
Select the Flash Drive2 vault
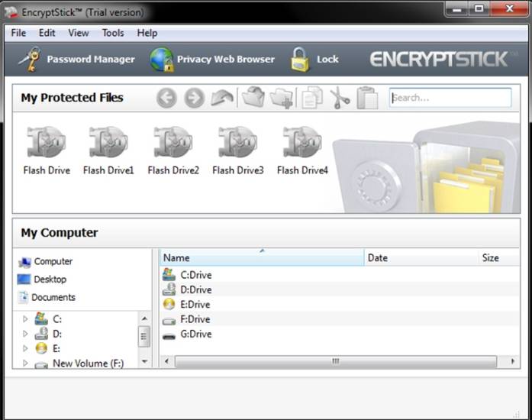173,150
